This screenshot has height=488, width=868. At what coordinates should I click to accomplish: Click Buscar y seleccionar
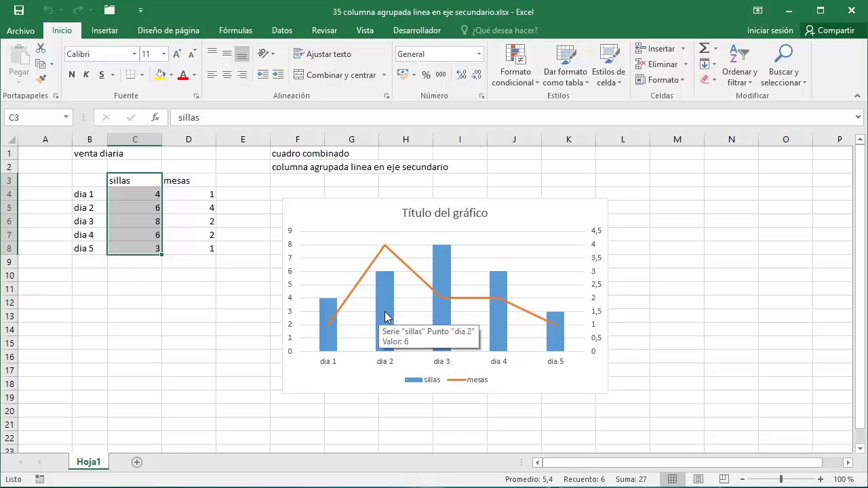point(783,66)
